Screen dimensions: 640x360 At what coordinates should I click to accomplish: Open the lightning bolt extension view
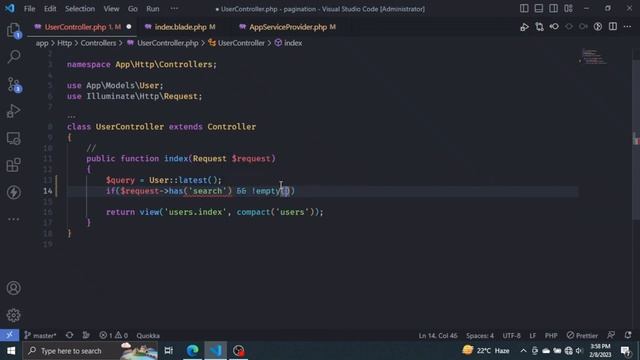(x=13, y=192)
